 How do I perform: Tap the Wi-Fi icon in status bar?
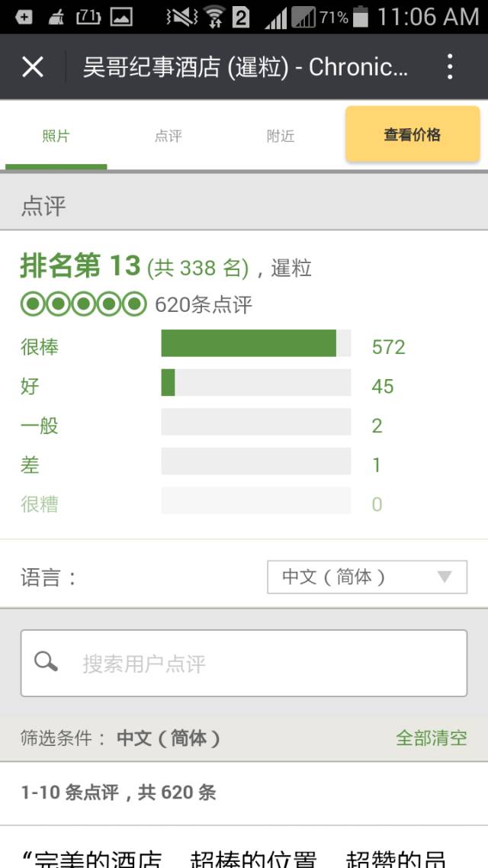[214, 17]
